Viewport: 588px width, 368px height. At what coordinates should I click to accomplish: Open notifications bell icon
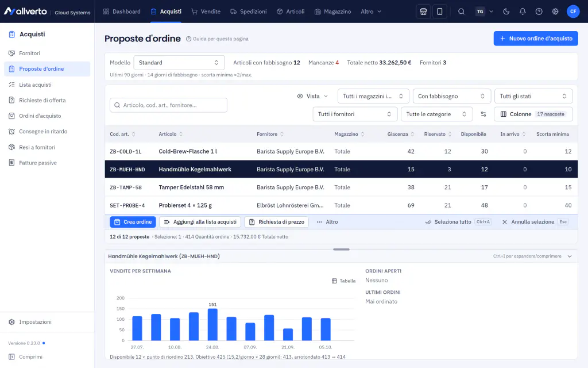tap(523, 11)
